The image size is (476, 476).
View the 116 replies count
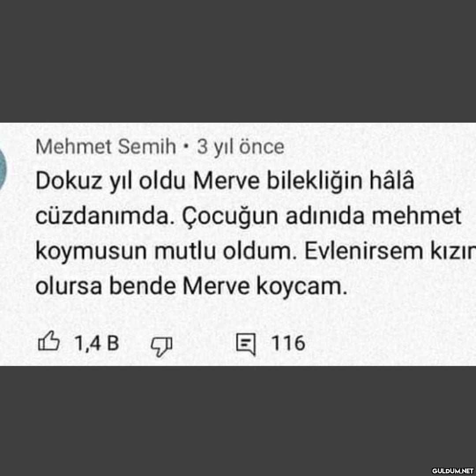click(x=288, y=343)
